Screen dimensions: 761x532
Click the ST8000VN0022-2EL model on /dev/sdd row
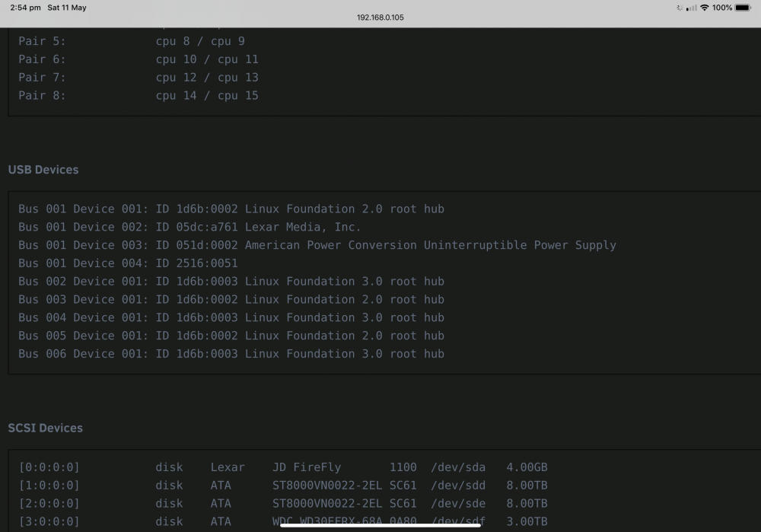tap(327, 486)
